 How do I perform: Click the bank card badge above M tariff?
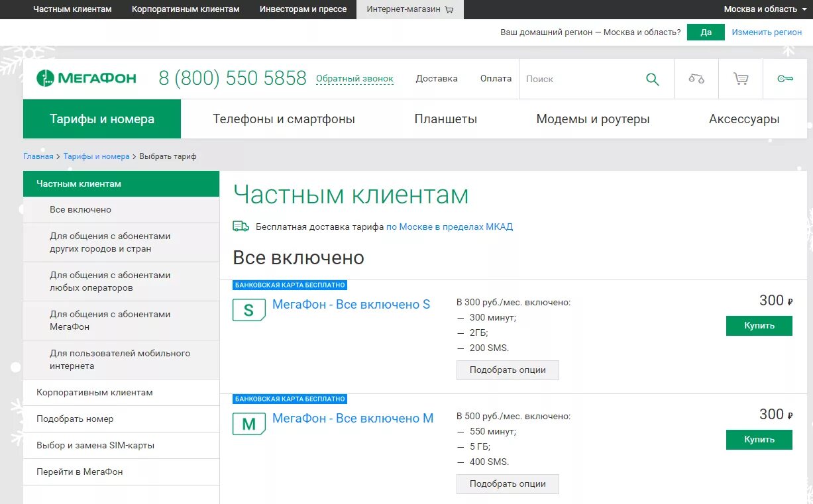(x=290, y=399)
